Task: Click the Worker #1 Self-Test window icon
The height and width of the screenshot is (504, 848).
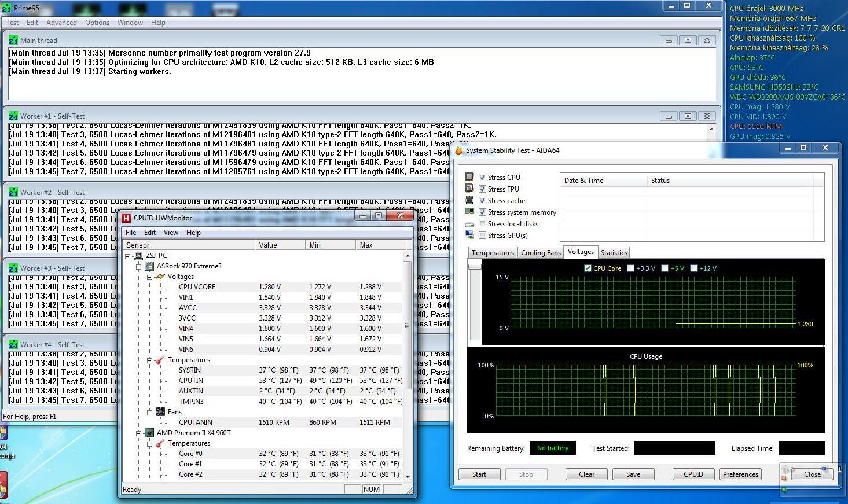Action: [13, 116]
